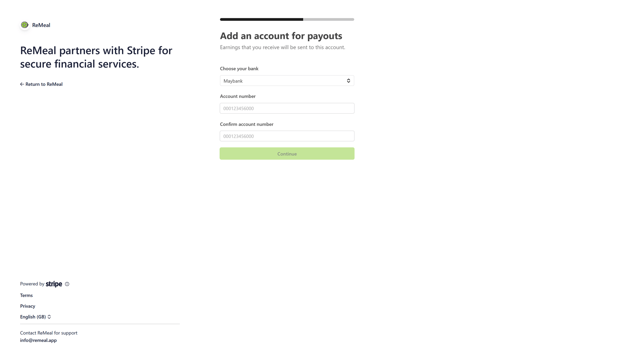
Task: Focus the Account number input field
Action: pos(287,108)
